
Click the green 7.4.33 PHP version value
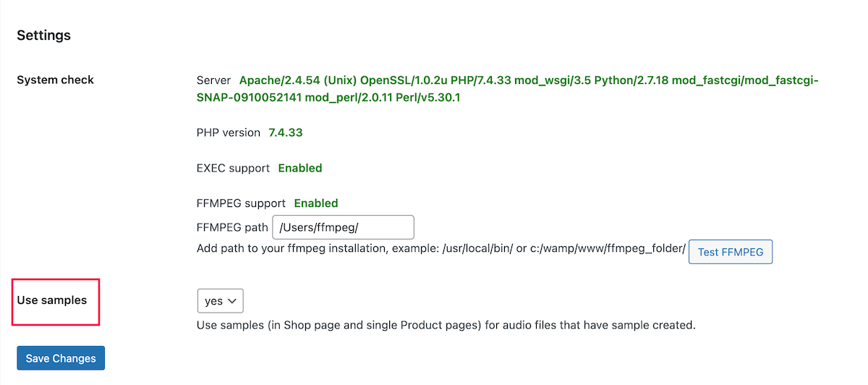tap(285, 132)
